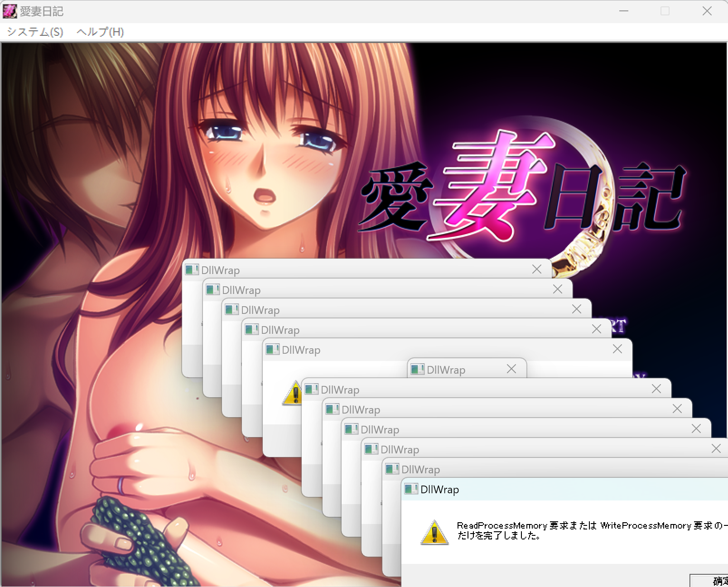Click the warning icon beside the ReadProcessMemory message
Screen dimensions: 728x587
(434, 532)
